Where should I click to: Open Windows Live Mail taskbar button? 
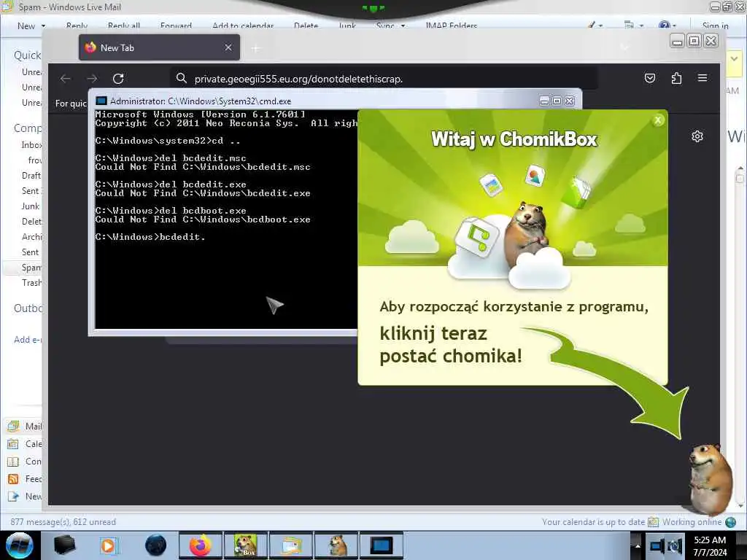tap(291, 545)
